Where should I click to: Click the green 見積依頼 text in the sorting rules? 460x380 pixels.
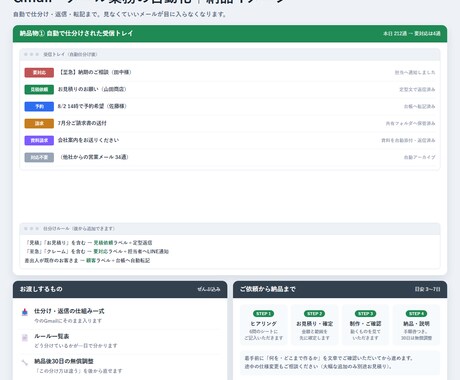click(103, 243)
